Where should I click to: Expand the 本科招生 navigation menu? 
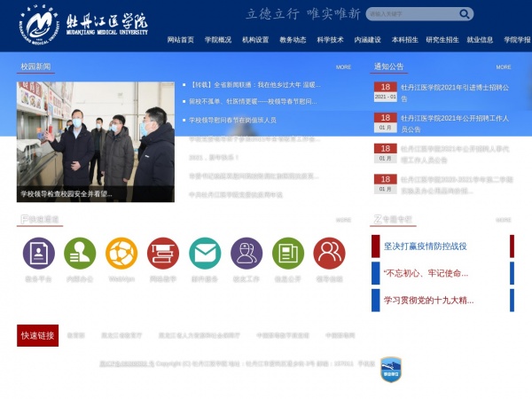(404, 40)
